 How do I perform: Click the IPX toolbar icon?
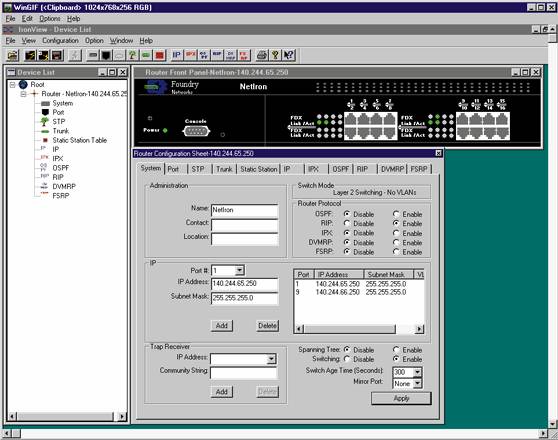tap(190, 55)
